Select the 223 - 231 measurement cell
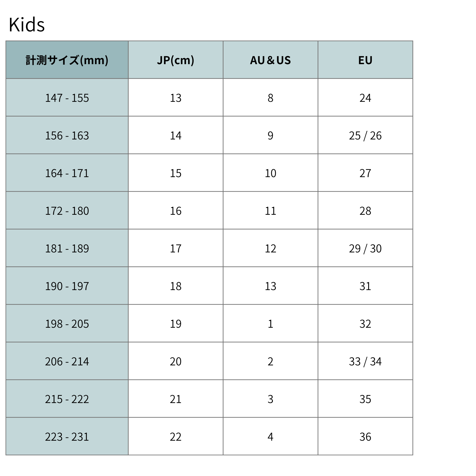The image size is (476, 476). pyautogui.click(x=67, y=436)
